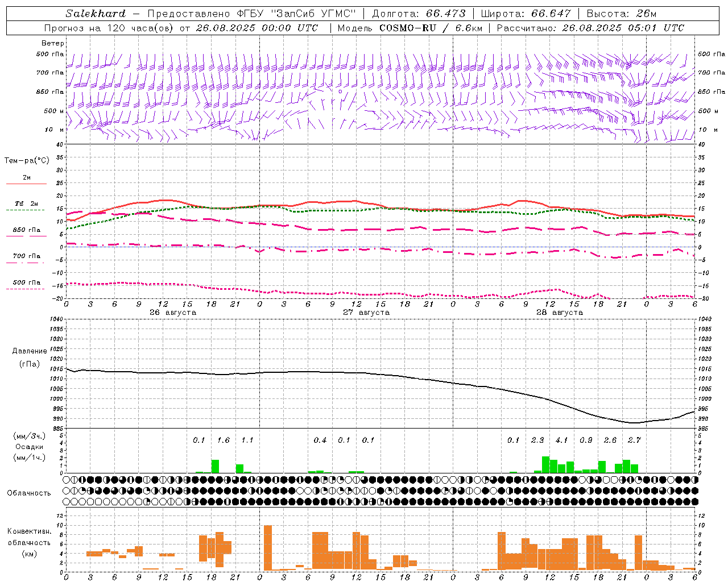Screen dimensions: 728x582
Task: Click the green precipitation bar below 2.3
Action: 545,464
